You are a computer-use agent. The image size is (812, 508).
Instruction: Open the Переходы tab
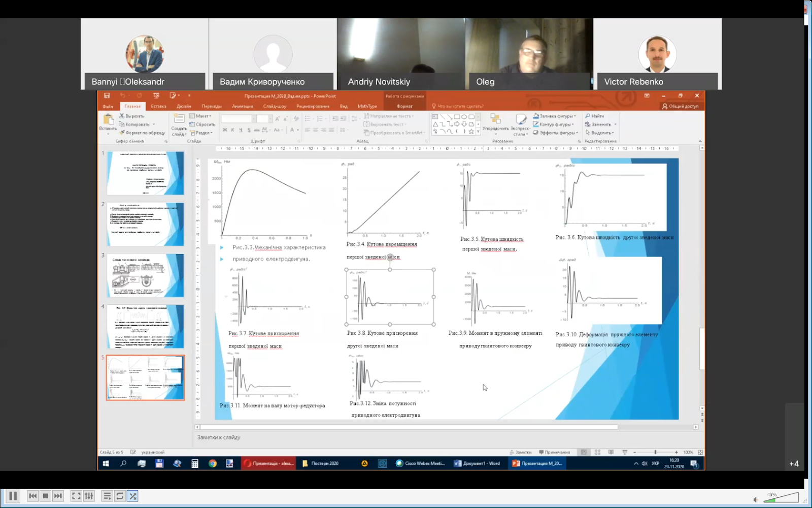(x=212, y=106)
